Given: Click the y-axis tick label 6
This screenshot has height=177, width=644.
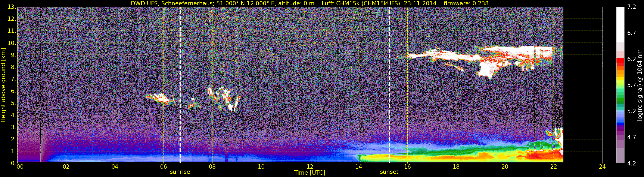Looking at the screenshot, I should pyautogui.click(x=13, y=91).
